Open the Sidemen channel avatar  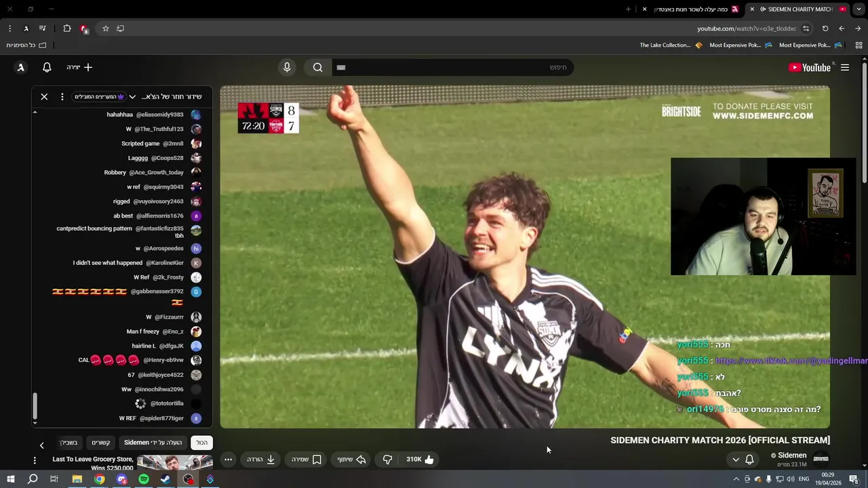[x=821, y=459]
